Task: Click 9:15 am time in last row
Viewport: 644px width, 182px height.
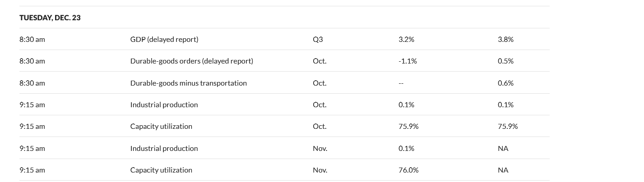Action: 32,170
